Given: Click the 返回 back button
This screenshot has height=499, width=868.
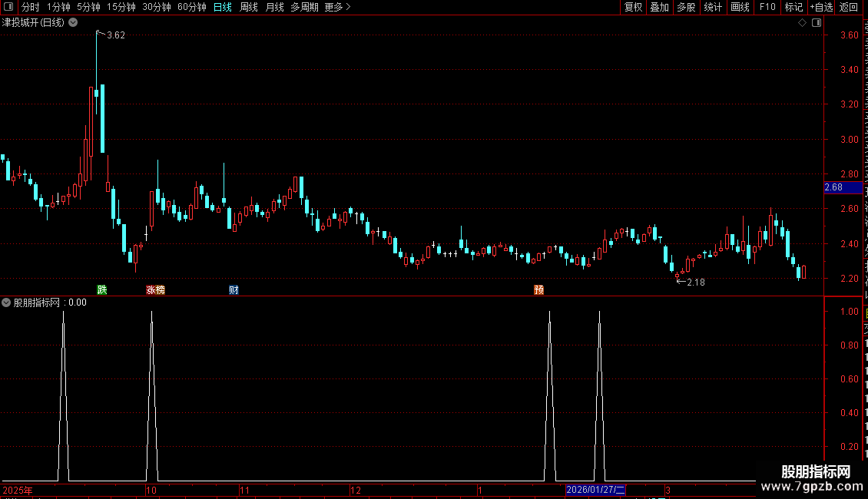Looking at the screenshot, I should [849, 7].
